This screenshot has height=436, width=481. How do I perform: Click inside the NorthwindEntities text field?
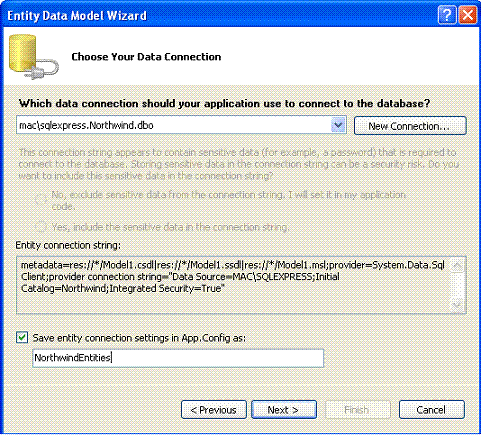click(x=178, y=358)
